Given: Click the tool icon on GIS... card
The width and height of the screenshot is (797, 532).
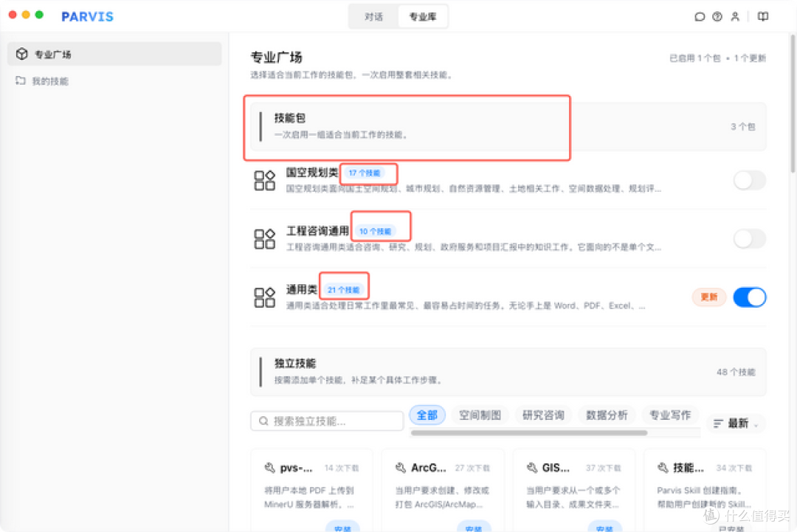Looking at the screenshot, I should (531, 468).
